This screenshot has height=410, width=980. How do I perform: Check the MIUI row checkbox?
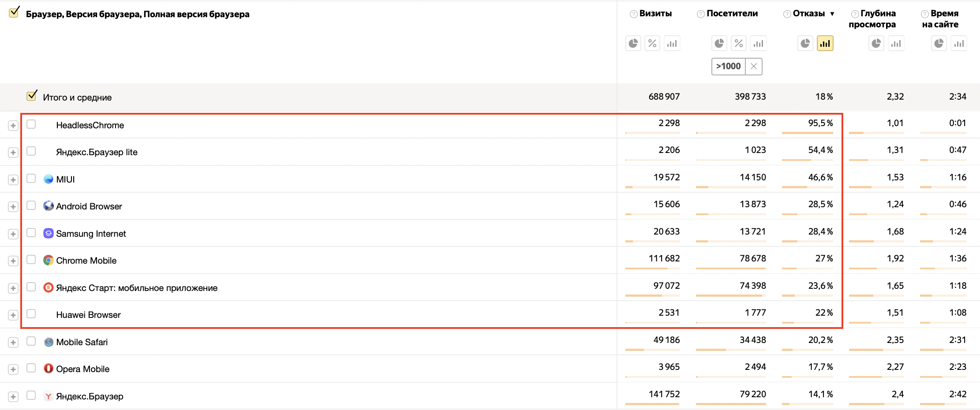tap(31, 179)
